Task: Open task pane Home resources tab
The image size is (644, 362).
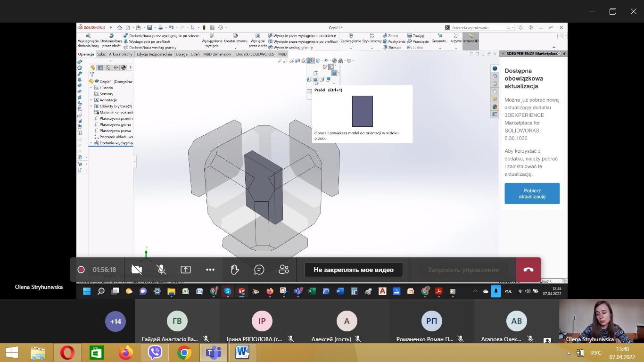Action: (x=495, y=76)
